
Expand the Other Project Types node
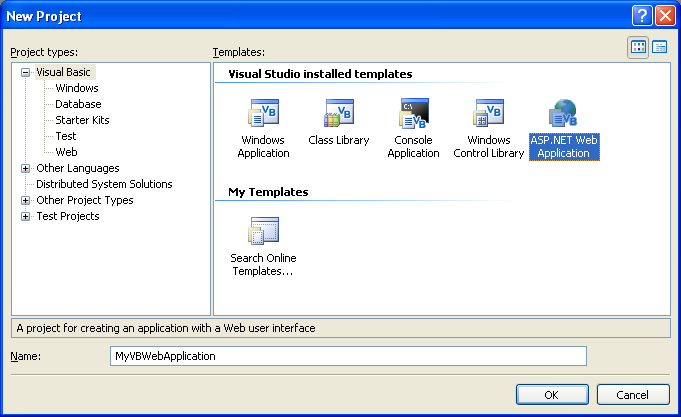pos(25,200)
